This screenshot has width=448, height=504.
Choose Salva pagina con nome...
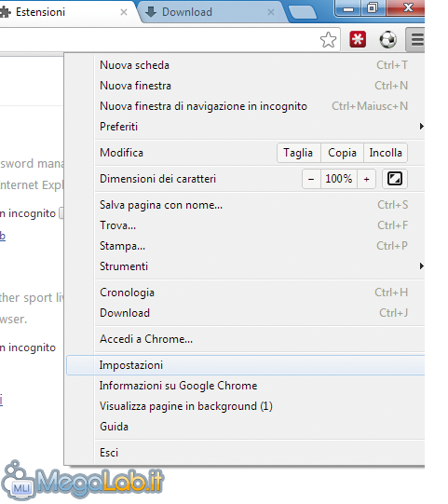tap(244, 205)
